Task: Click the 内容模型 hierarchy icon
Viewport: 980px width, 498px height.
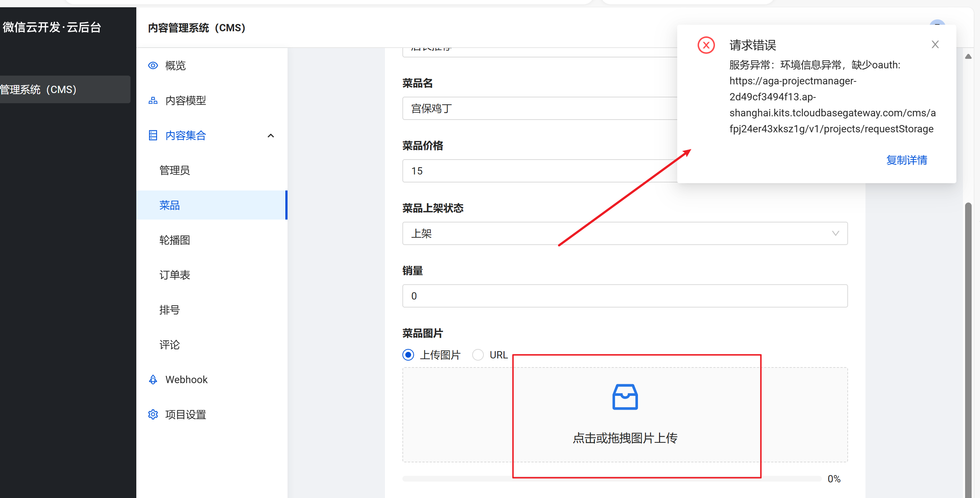Action: pyautogui.click(x=153, y=100)
